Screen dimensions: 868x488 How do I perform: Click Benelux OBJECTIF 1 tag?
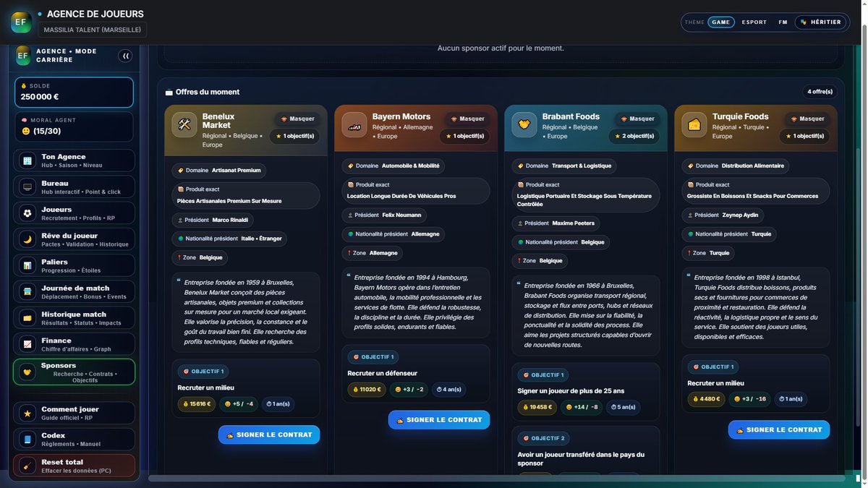204,372
